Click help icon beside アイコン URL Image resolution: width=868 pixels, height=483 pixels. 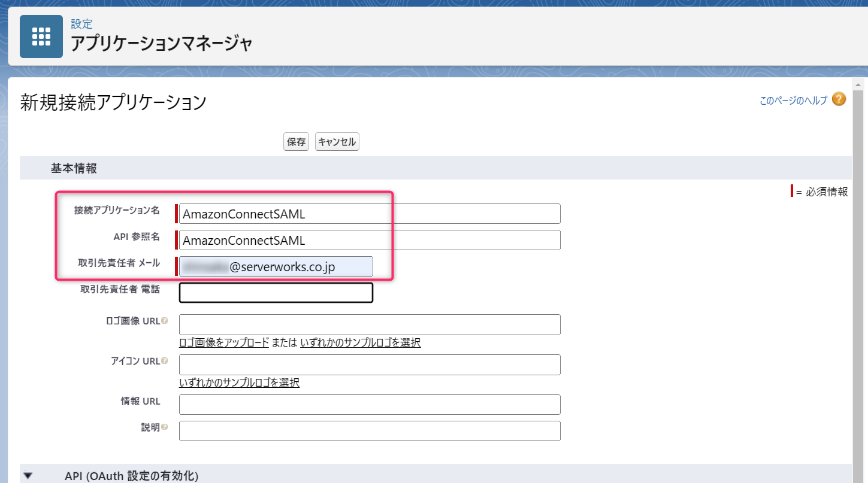[x=165, y=361]
